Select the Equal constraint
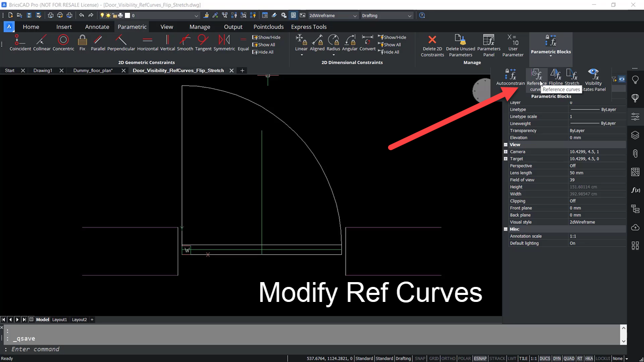 pos(243,43)
